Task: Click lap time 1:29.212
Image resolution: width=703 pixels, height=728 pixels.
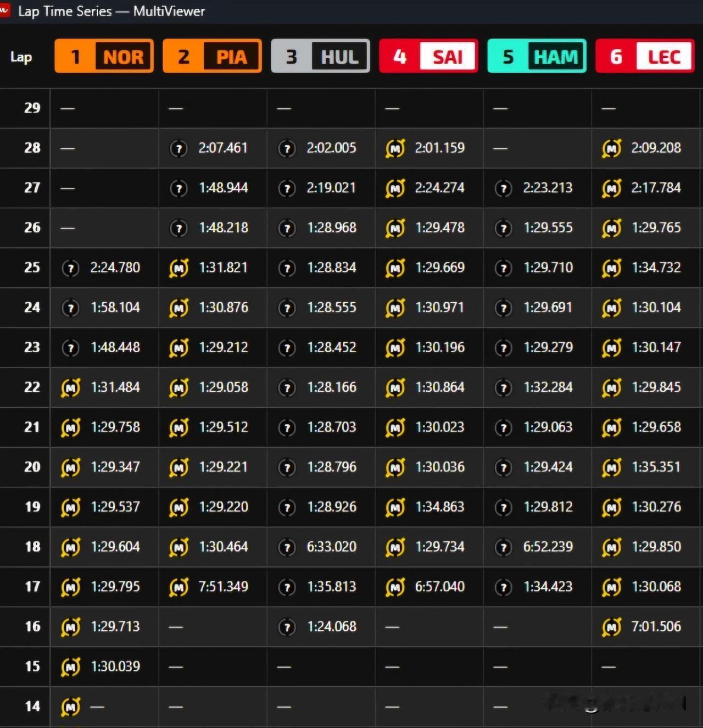Action: click(x=224, y=347)
